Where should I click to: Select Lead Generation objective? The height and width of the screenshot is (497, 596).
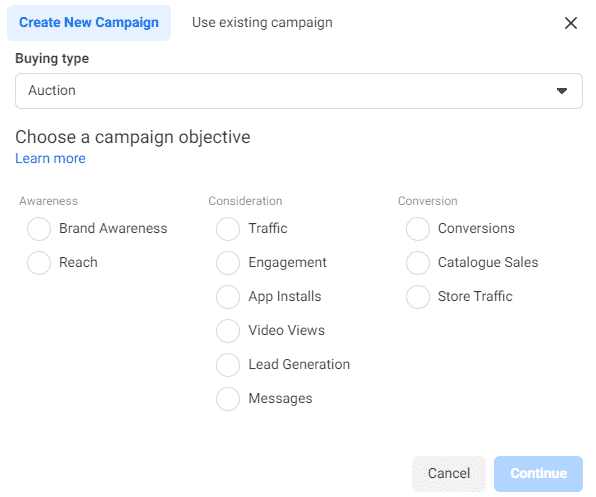click(x=228, y=365)
